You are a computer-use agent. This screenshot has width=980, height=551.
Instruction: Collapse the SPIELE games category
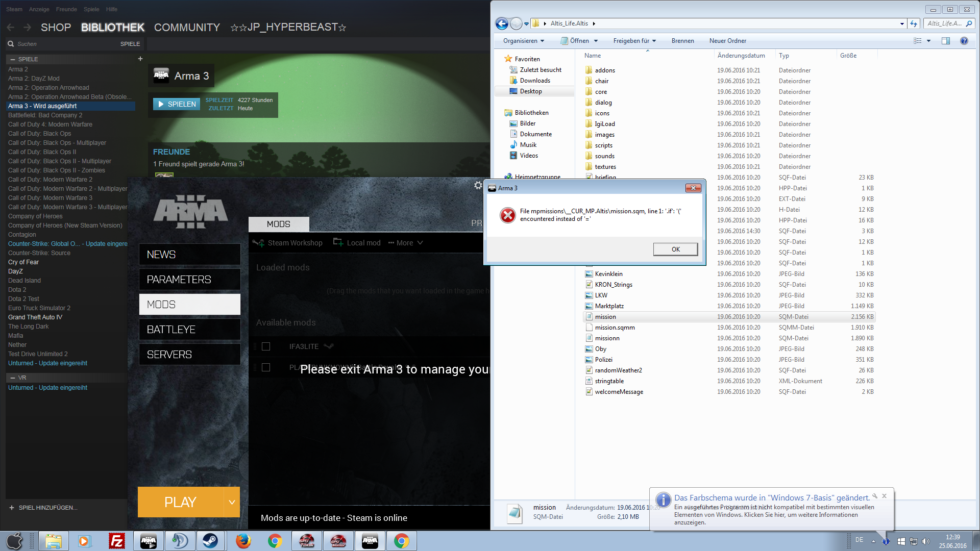coord(13,59)
